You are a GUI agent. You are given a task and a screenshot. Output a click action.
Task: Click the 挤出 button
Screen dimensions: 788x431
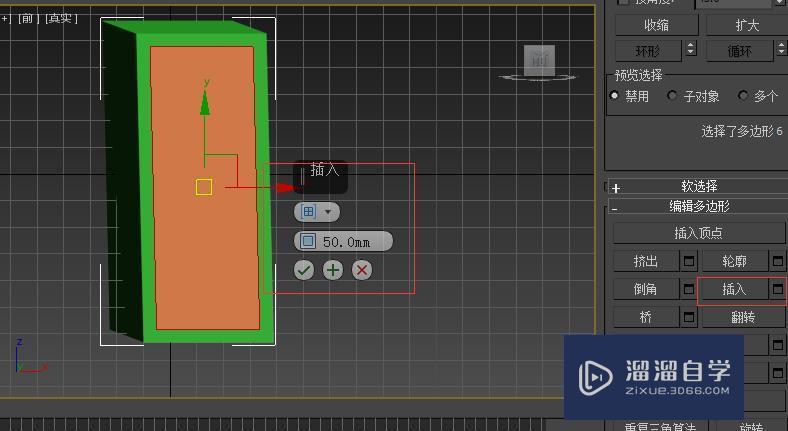pyautogui.click(x=646, y=261)
